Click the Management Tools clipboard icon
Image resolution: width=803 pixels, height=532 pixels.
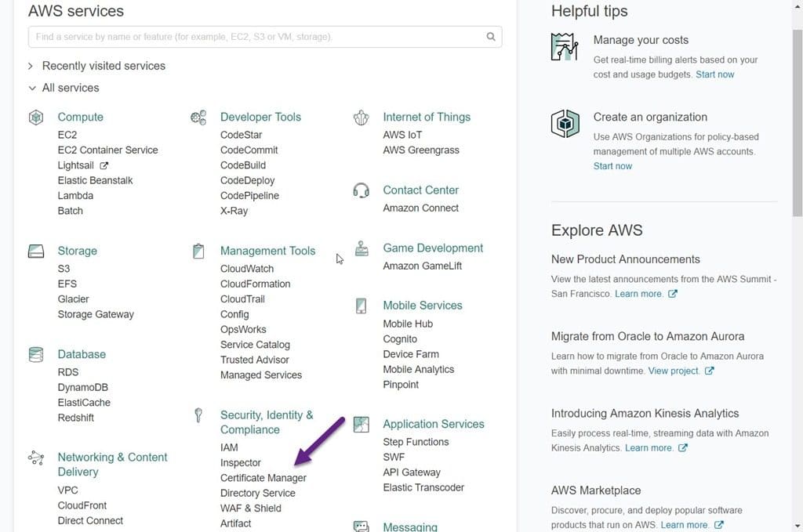click(x=198, y=252)
